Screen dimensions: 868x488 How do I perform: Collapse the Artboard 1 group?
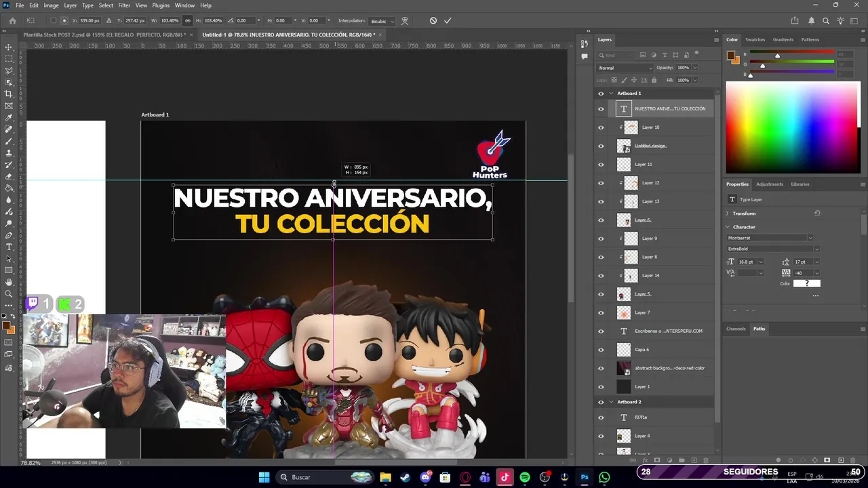pyautogui.click(x=611, y=94)
